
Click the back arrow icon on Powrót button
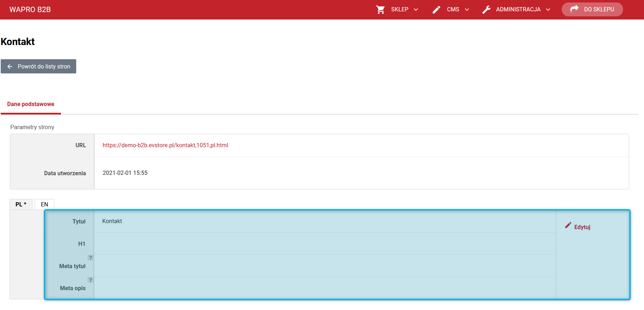pyautogui.click(x=10, y=66)
